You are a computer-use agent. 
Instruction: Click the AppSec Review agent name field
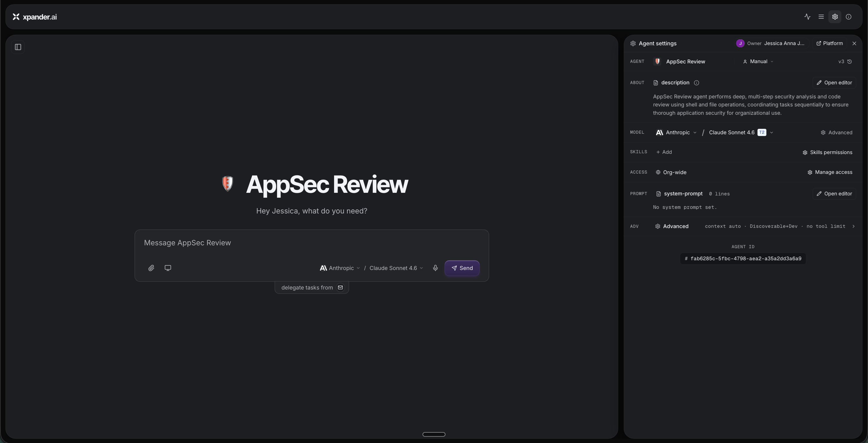[x=685, y=62]
